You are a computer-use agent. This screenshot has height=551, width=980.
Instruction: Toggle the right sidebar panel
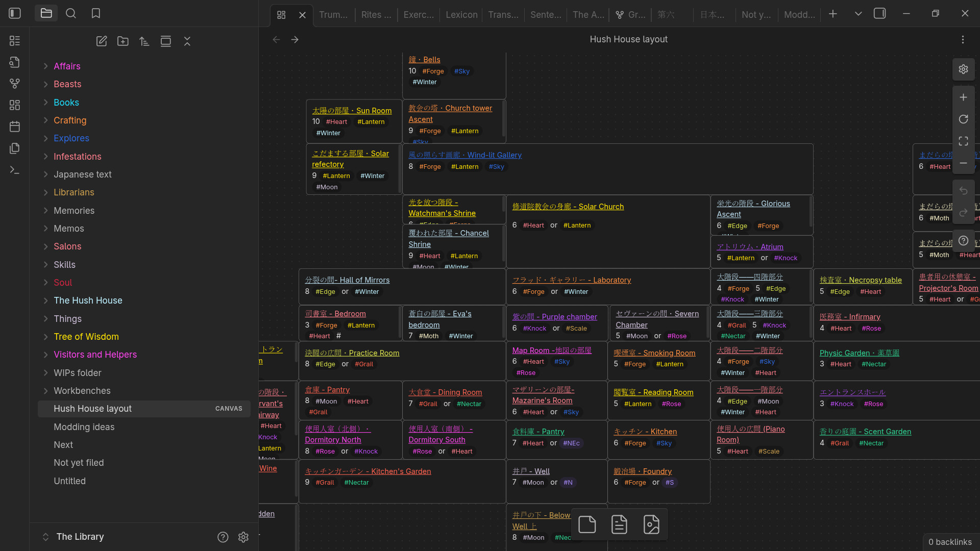[x=879, y=13]
